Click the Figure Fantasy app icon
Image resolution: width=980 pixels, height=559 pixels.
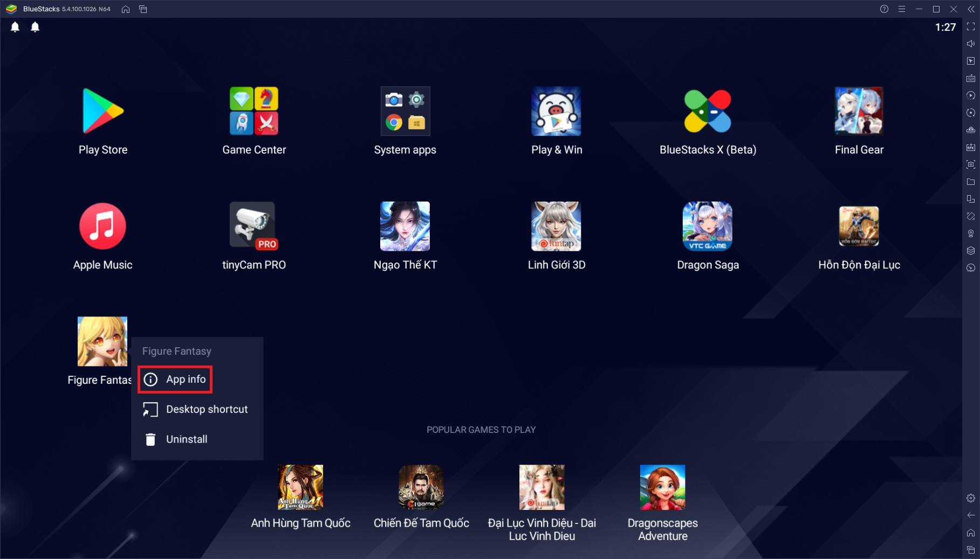click(102, 341)
